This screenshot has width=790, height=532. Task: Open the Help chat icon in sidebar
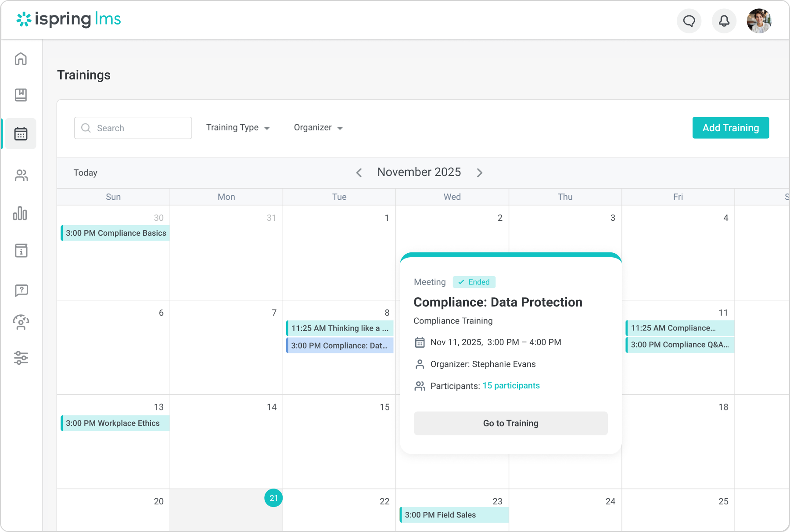[21, 290]
